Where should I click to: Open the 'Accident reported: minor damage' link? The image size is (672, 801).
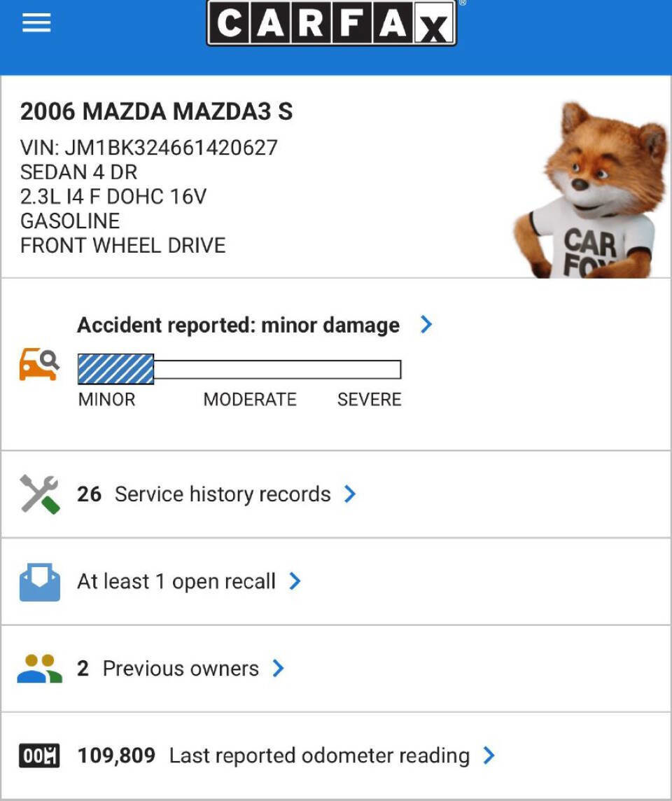[x=238, y=324]
